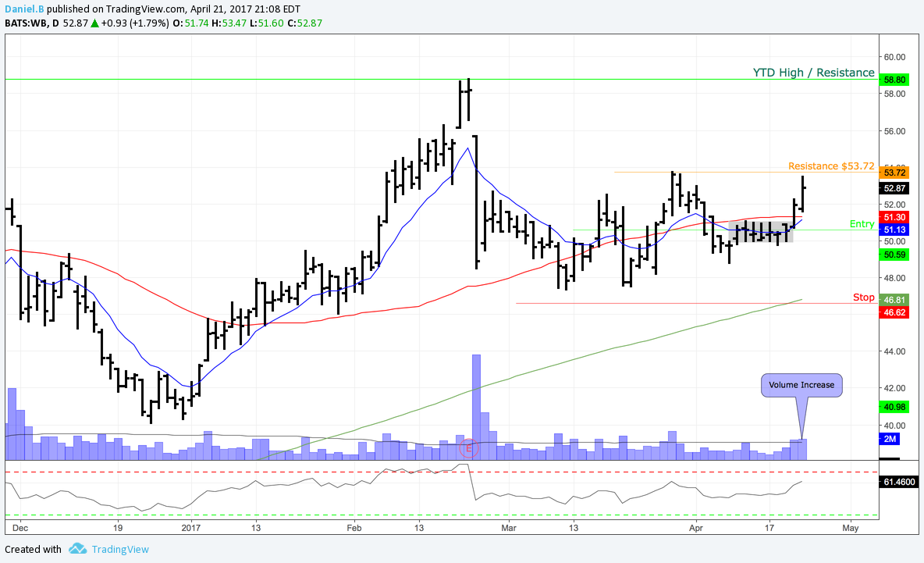Select the green Entry label

862,224
